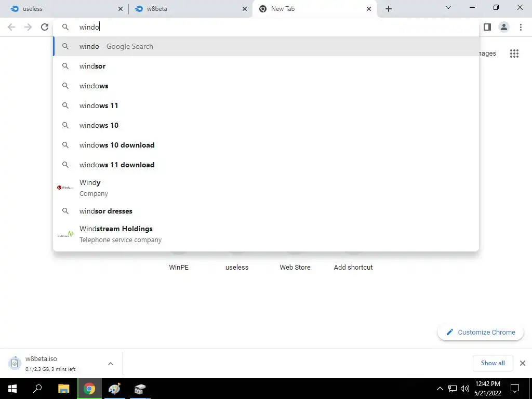Show hidden system tray icons

click(x=440, y=389)
